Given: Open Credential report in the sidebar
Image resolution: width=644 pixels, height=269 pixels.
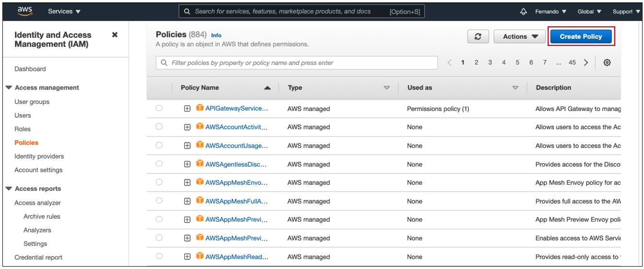Looking at the screenshot, I should (x=38, y=258).
